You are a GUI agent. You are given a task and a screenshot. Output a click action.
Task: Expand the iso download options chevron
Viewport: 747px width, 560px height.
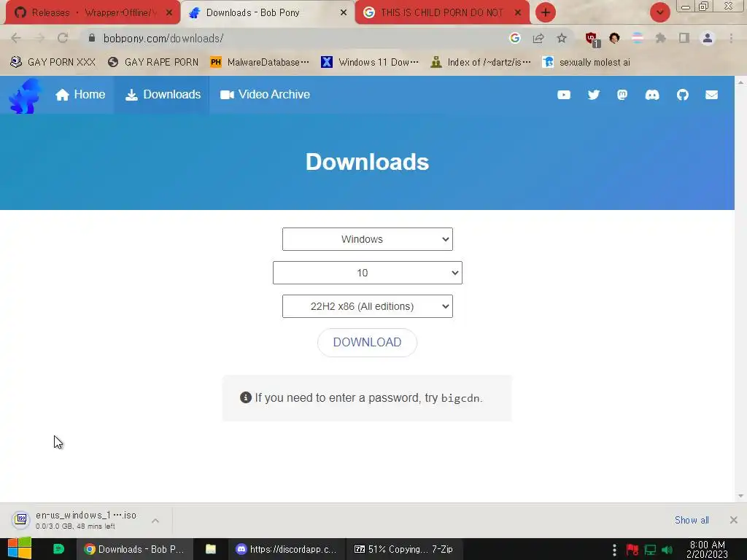[155, 521]
